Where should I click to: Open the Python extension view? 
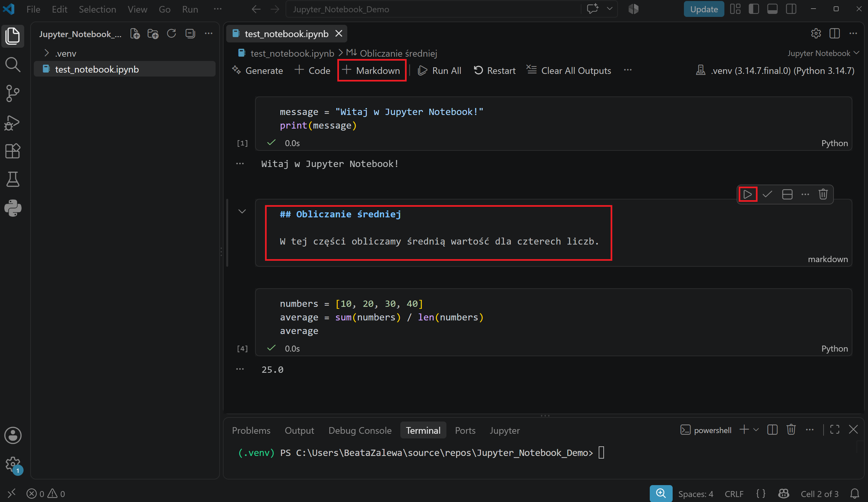tap(13, 208)
